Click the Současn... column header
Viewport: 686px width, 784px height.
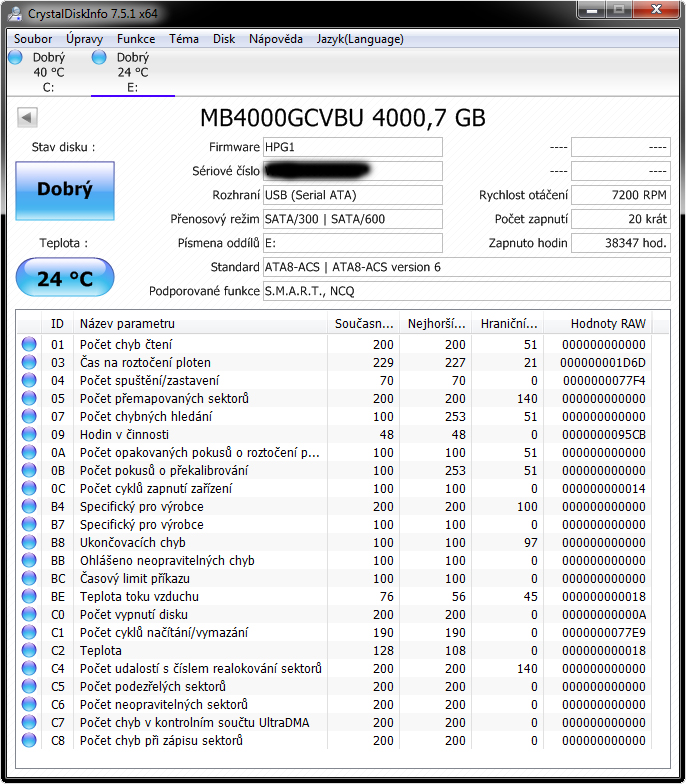click(x=364, y=324)
